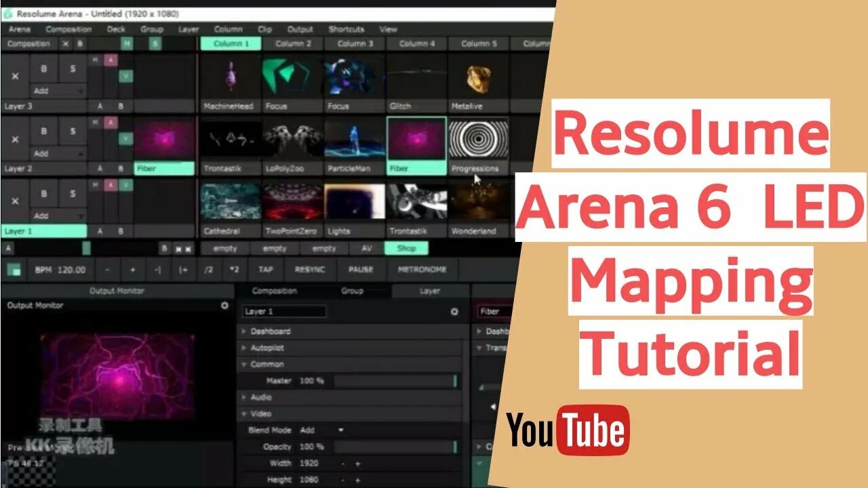The width and height of the screenshot is (868, 488).
Task: Click the Layer 1 name input field
Action: pyautogui.click(x=284, y=312)
